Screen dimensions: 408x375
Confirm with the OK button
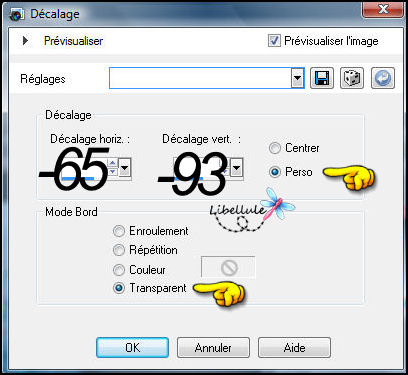click(x=132, y=347)
